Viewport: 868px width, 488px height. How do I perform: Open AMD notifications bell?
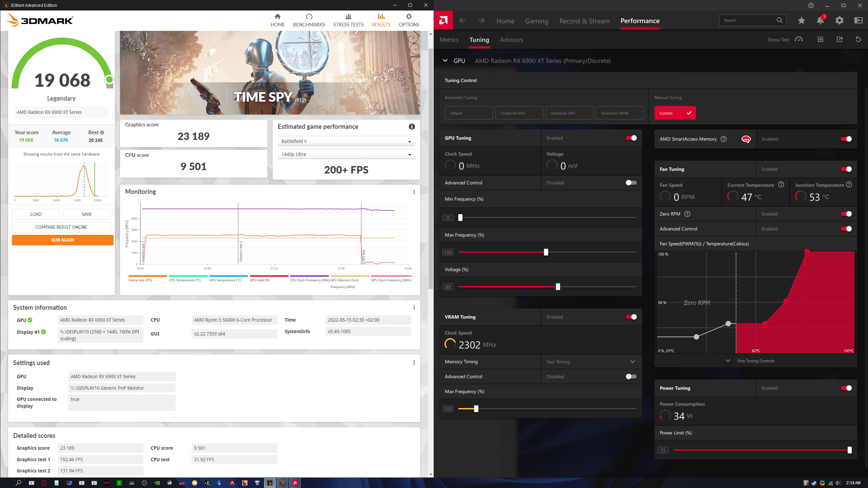[820, 20]
